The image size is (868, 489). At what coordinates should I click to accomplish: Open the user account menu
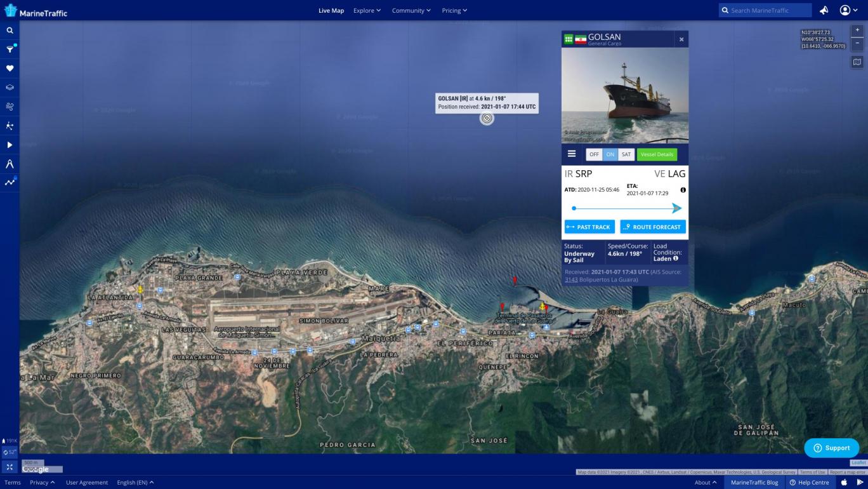coord(848,10)
